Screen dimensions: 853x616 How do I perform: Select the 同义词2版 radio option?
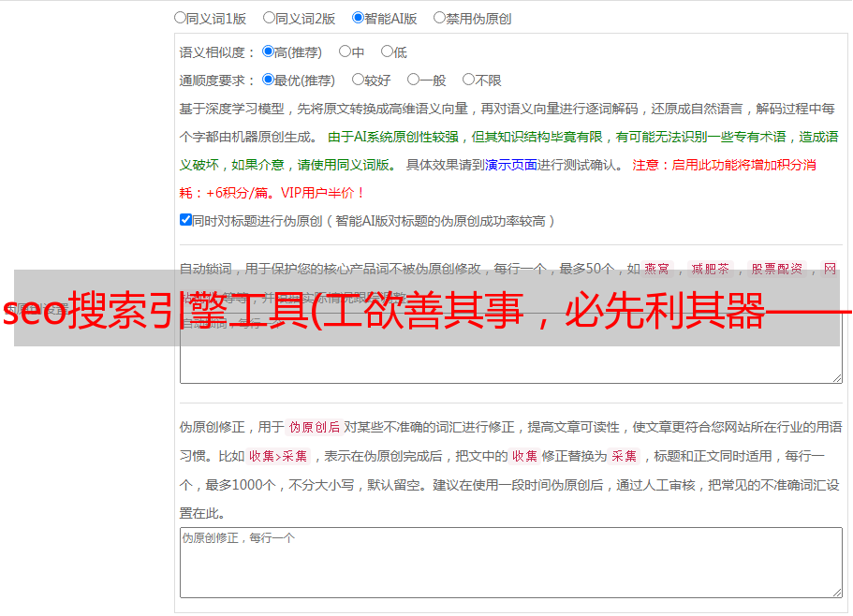pos(269,18)
